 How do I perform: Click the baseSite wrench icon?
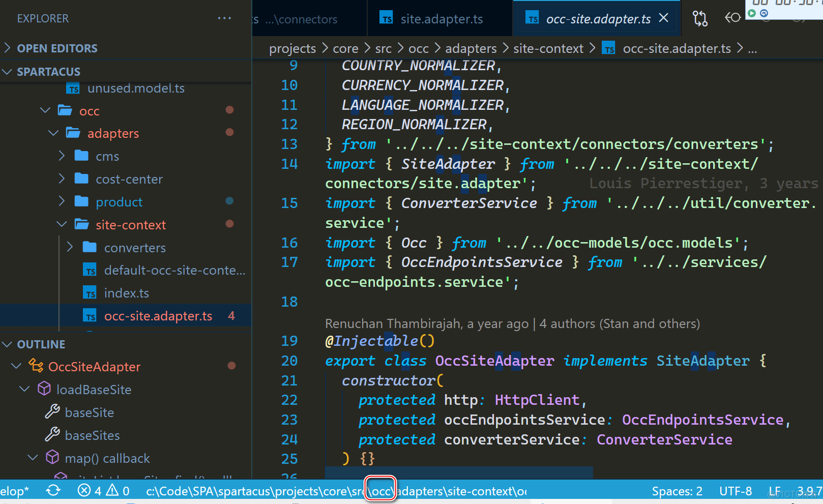point(52,411)
